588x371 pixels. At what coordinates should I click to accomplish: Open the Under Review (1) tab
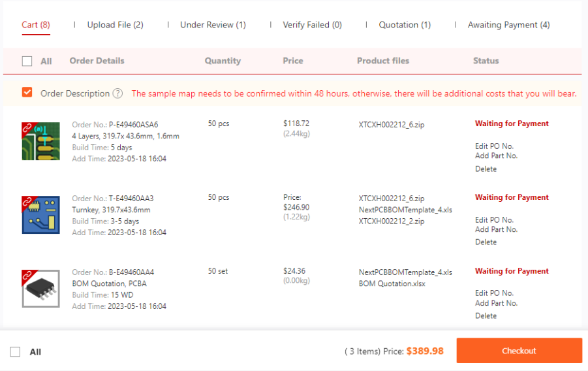click(x=213, y=25)
